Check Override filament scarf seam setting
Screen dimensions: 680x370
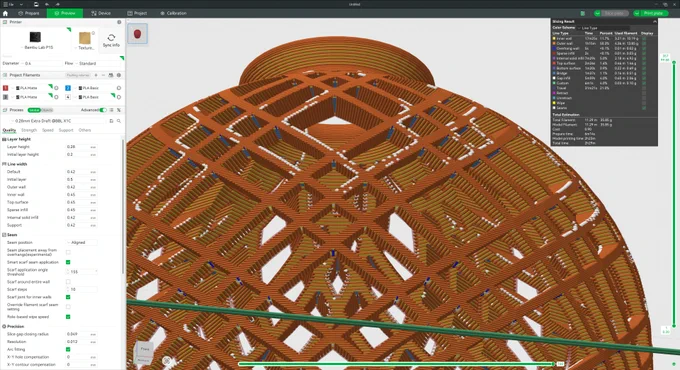pos(68,307)
